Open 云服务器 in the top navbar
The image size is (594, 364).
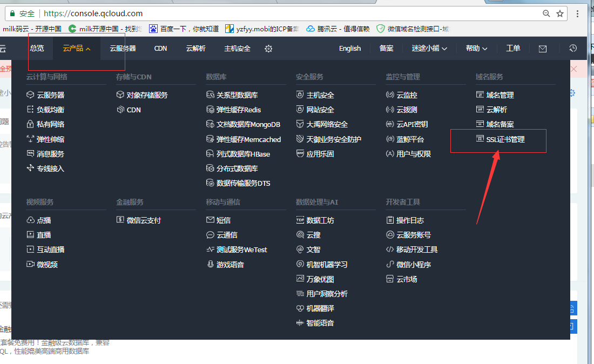123,49
